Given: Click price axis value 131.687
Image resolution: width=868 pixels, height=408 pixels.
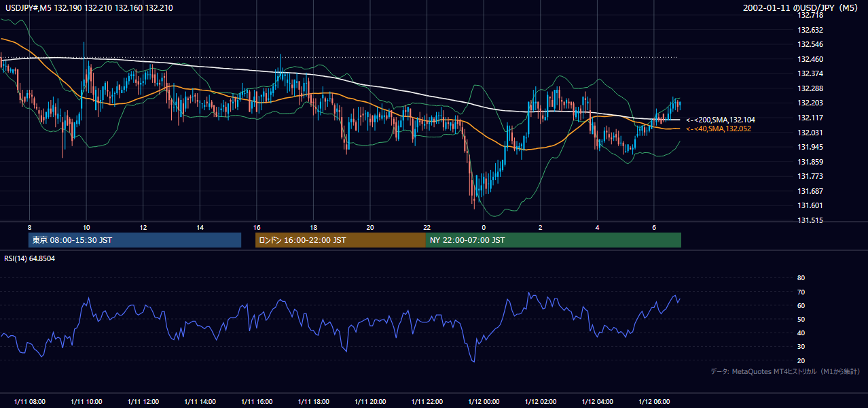Looking at the screenshot, I should [x=810, y=191].
